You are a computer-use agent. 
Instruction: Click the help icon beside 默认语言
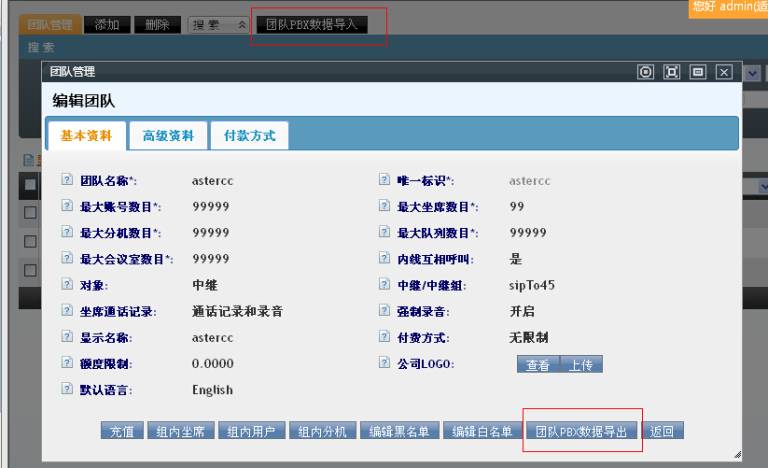pyautogui.click(x=68, y=389)
